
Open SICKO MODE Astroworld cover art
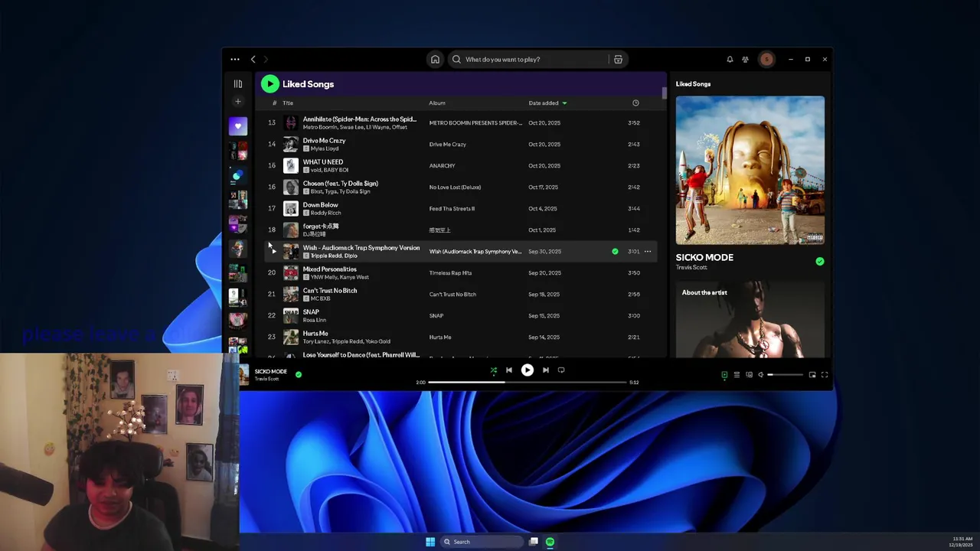pos(750,170)
